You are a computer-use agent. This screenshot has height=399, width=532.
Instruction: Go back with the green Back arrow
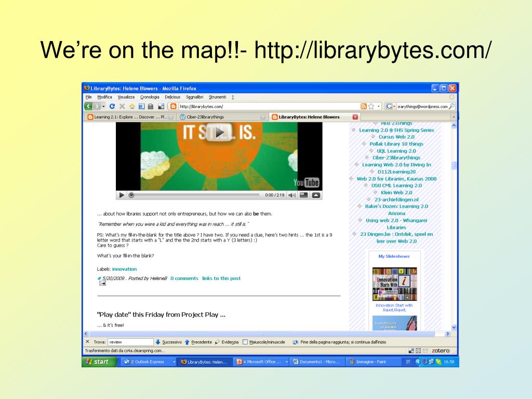[88, 106]
